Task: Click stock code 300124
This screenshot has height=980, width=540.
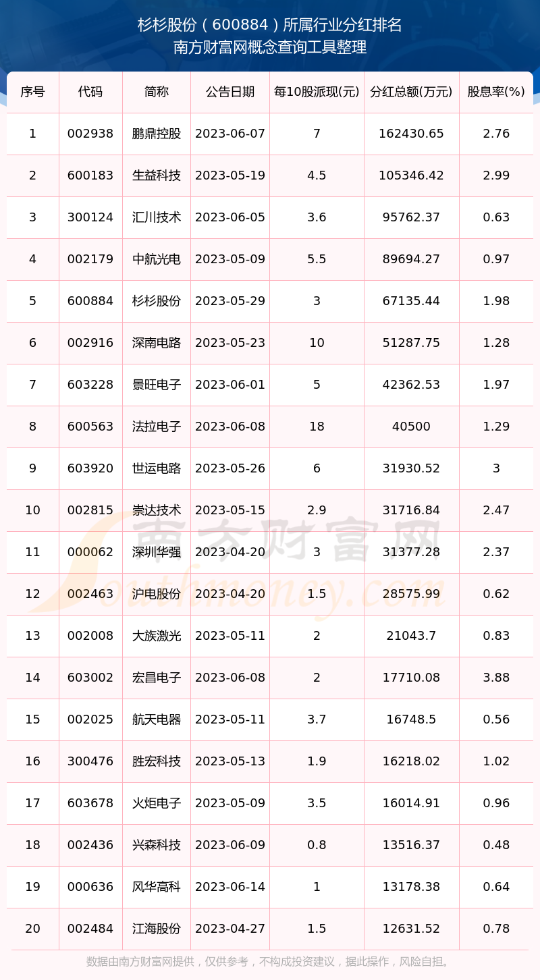Action: point(90,217)
